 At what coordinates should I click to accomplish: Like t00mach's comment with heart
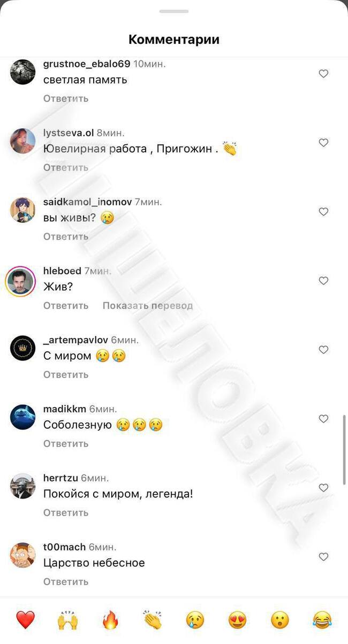point(323,557)
